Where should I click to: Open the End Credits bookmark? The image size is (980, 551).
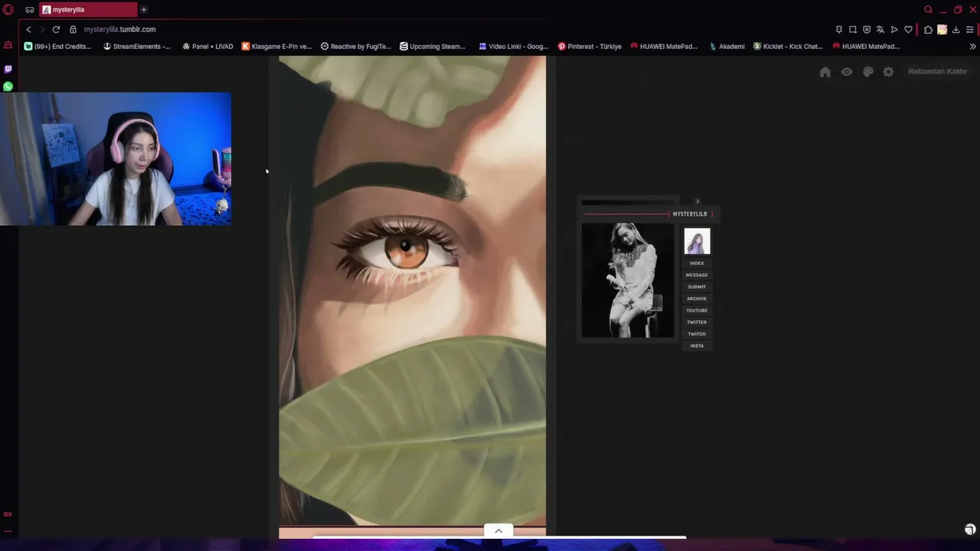tap(57, 46)
